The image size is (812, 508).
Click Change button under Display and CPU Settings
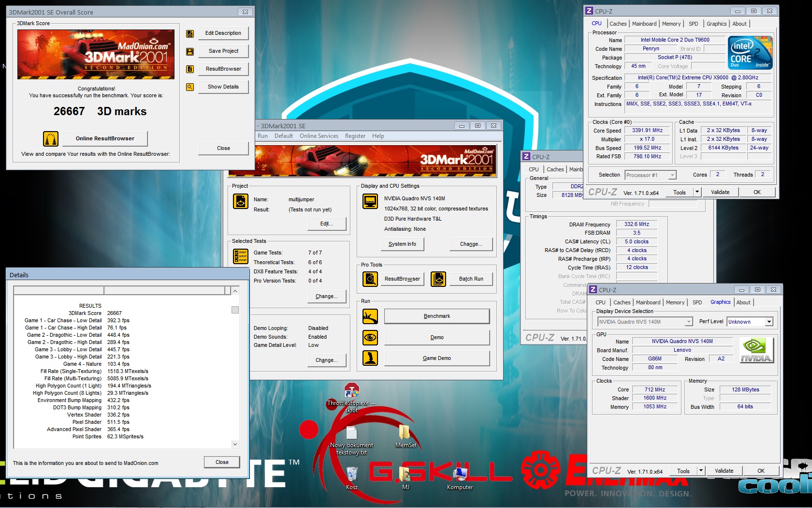click(471, 244)
